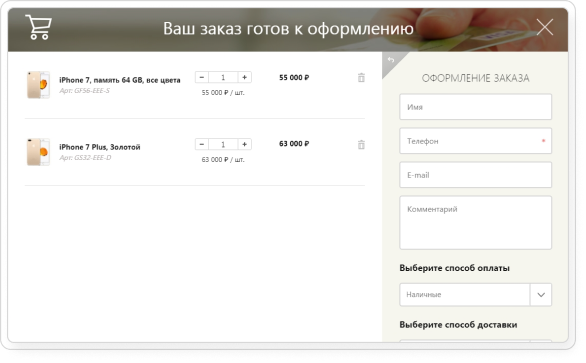This screenshot has width=586, height=363.
Task: Click price 63 000 ₽ total
Action: [x=294, y=144]
